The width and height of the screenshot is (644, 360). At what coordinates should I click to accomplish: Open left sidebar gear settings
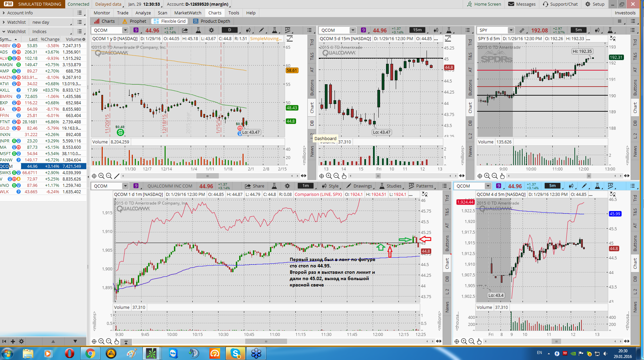[x=21, y=341]
